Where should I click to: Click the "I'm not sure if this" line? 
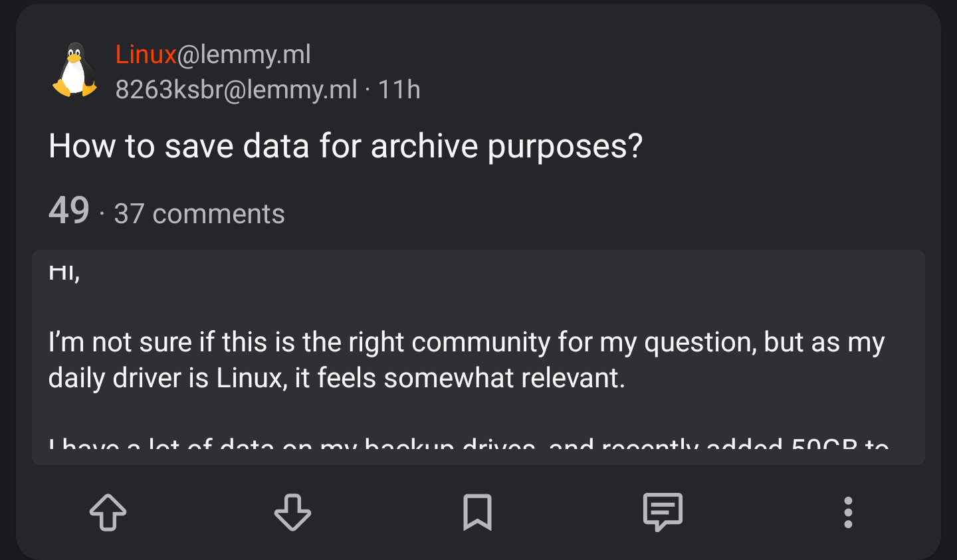click(x=465, y=342)
